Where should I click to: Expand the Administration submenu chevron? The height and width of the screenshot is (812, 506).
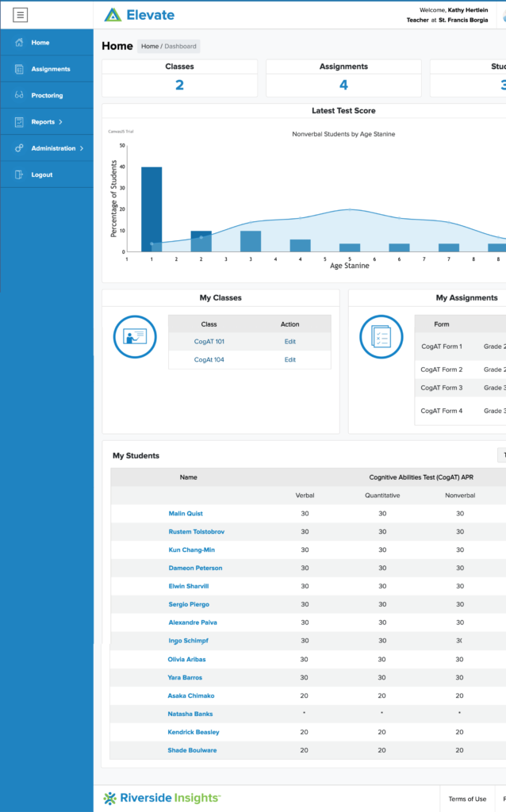point(82,148)
